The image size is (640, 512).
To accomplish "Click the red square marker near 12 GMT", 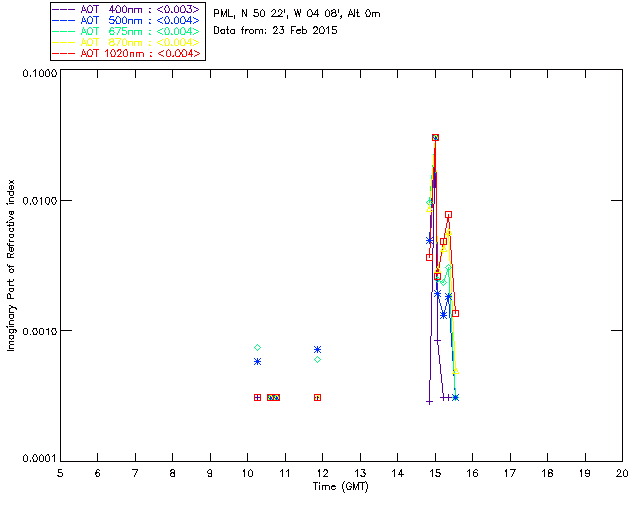I will [x=318, y=398].
